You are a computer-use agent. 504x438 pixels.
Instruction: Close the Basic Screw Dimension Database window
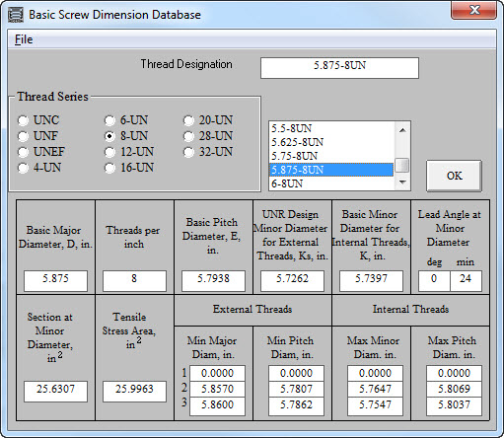pos(473,10)
